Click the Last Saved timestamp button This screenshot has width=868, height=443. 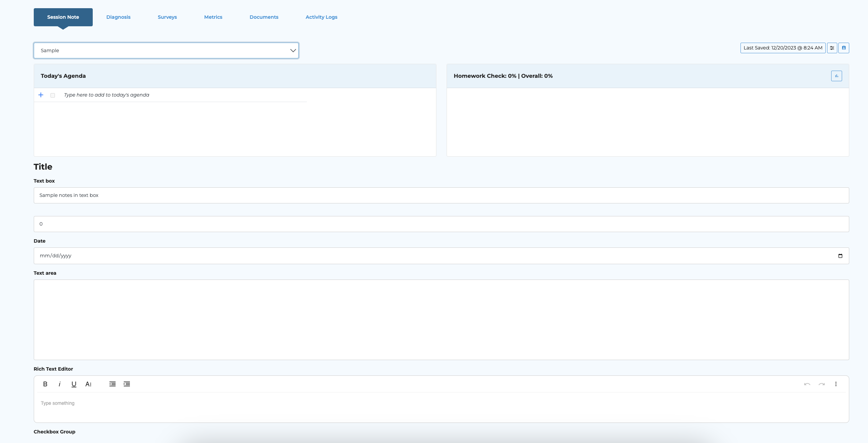[783, 48]
